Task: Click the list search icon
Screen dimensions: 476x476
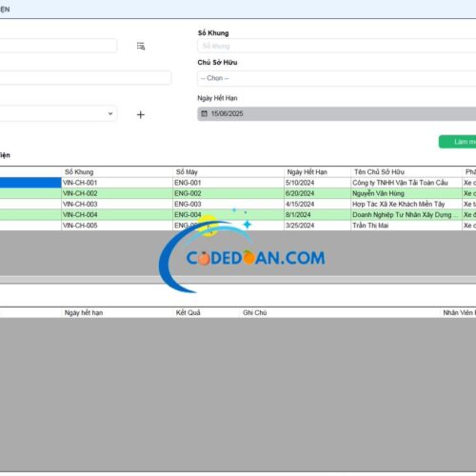Action: pos(141,46)
